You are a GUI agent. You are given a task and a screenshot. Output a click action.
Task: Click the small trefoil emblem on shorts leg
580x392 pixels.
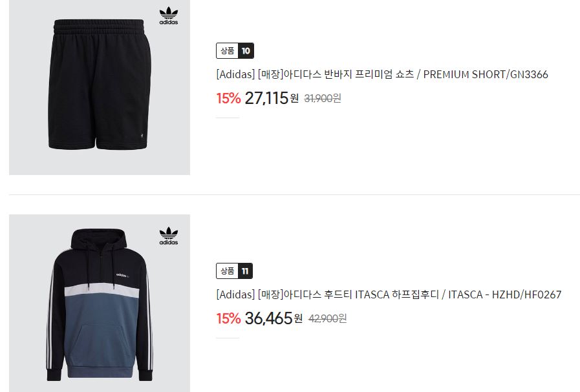(142, 136)
